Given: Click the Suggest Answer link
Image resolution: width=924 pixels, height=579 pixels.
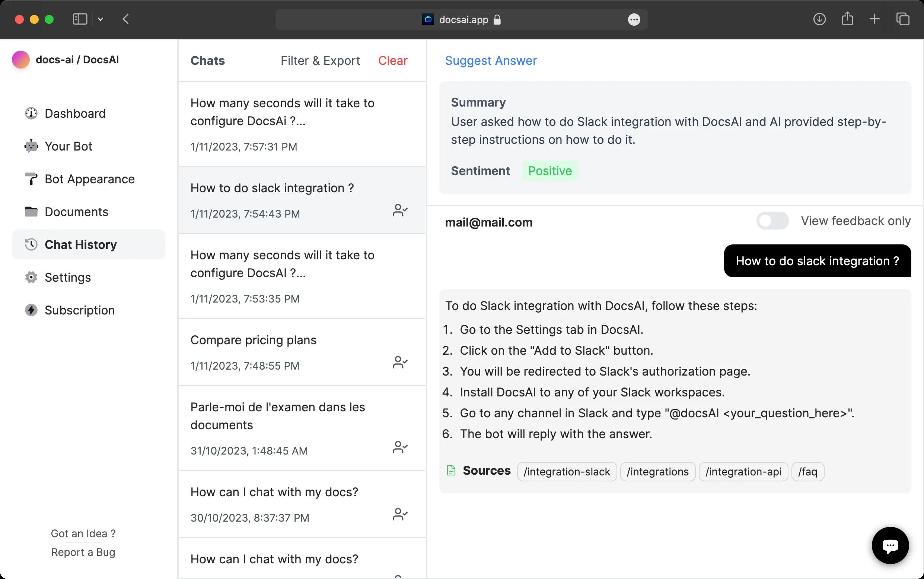Looking at the screenshot, I should click(491, 60).
